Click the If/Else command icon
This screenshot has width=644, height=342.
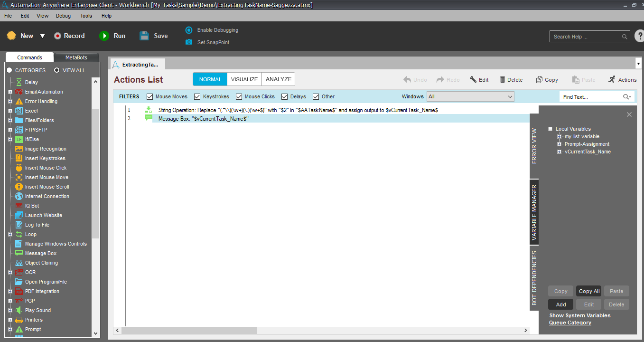pos(19,139)
